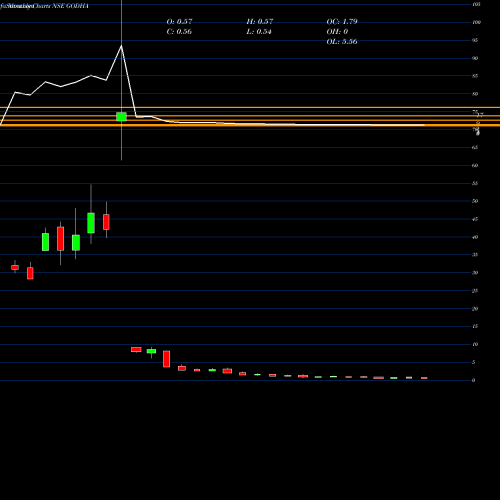The width and height of the screenshot is (500, 500).
Task: Click the 25 price axis label
Action: [475, 291]
